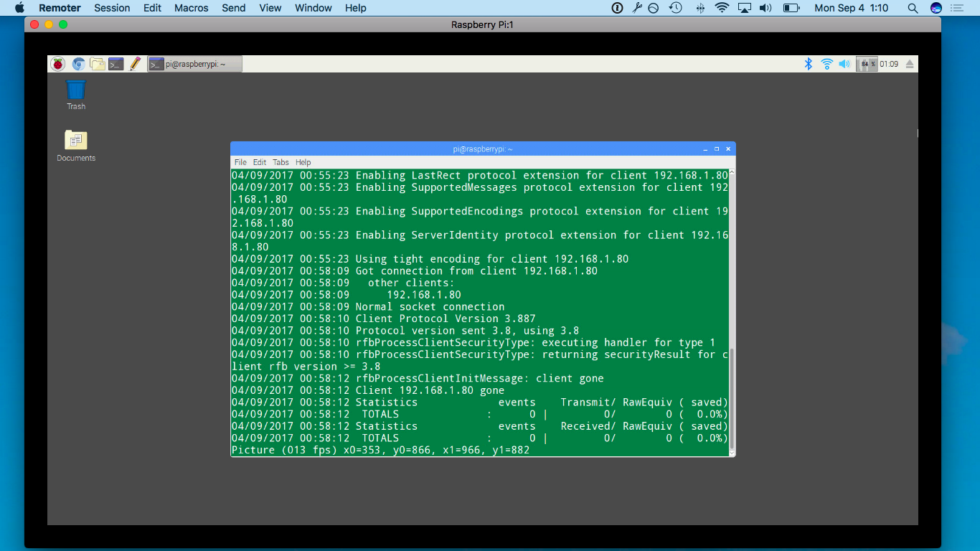Open macOS Bluetooth menu
Viewport: 980px width, 551px height.
tap(700, 8)
